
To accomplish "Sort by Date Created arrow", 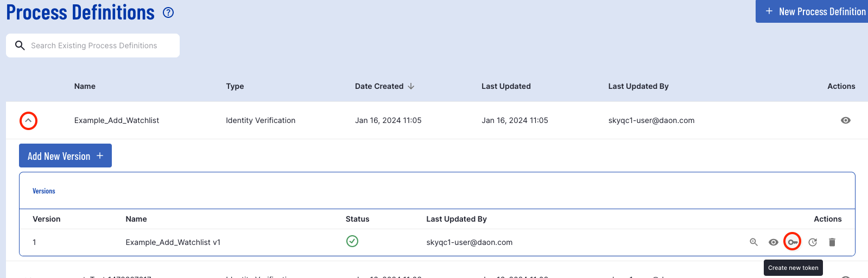I will (x=411, y=86).
